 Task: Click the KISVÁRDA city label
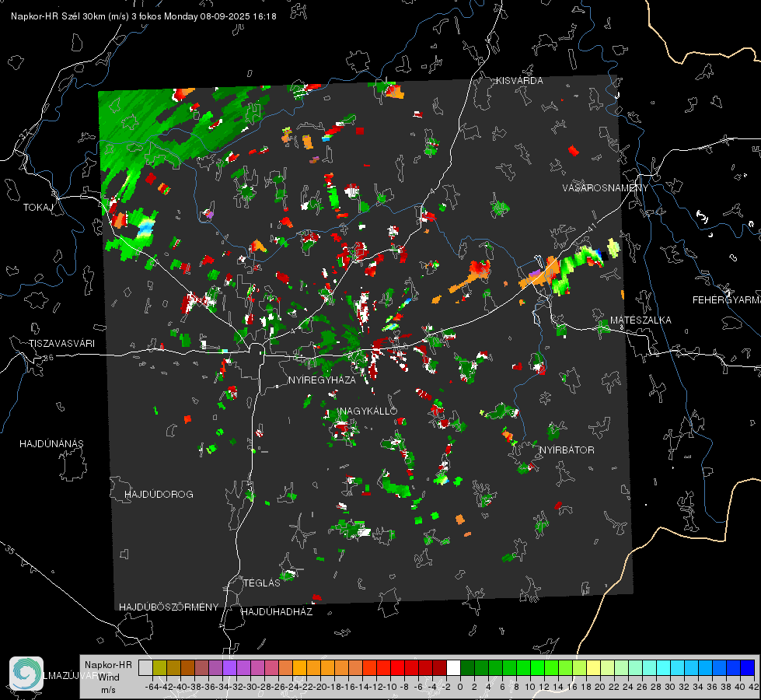coord(519,81)
